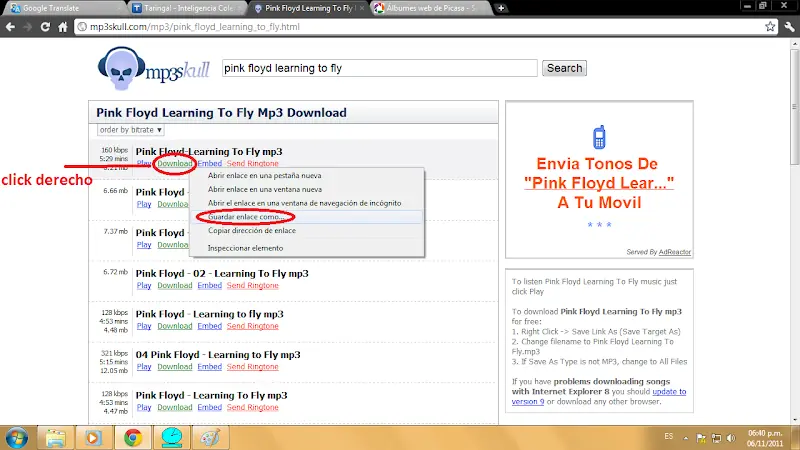The image size is (800, 450).
Task: Click the mobile phone ad icon
Action: pyautogui.click(x=599, y=137)
